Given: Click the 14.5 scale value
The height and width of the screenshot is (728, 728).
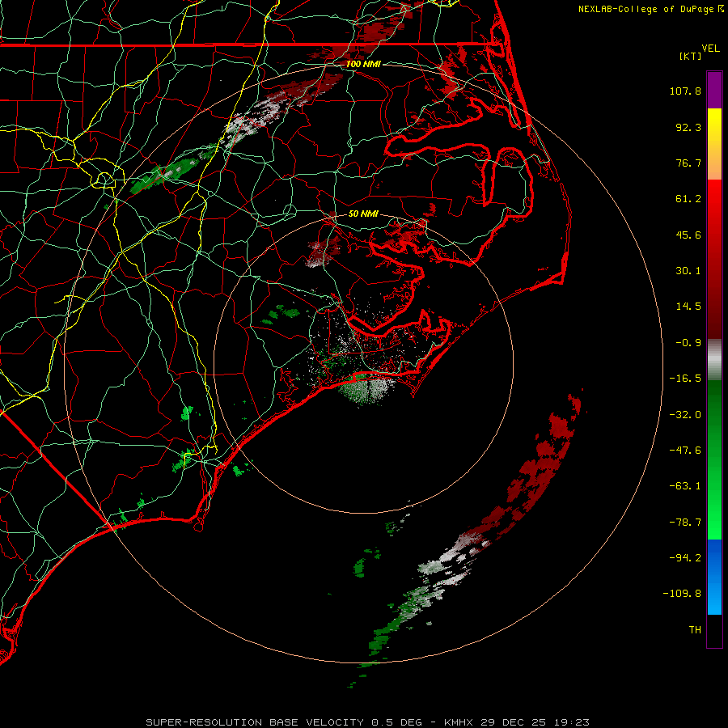Looking at the screenshot, I should click(x=688, y=307).
